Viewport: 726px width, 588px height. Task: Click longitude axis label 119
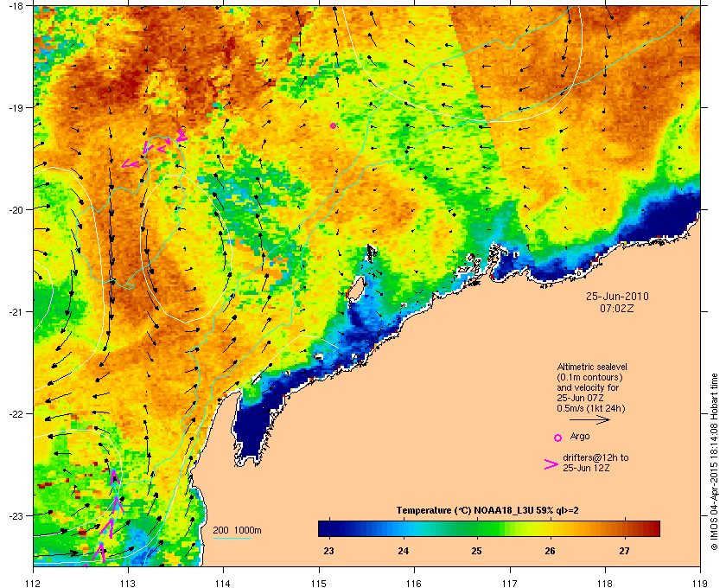701,583
